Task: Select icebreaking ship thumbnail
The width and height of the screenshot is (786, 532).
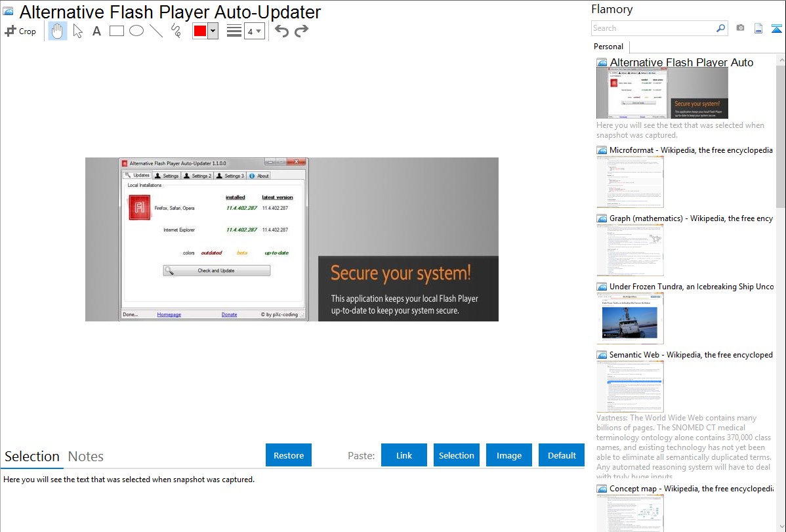Action: pos(630,318)
